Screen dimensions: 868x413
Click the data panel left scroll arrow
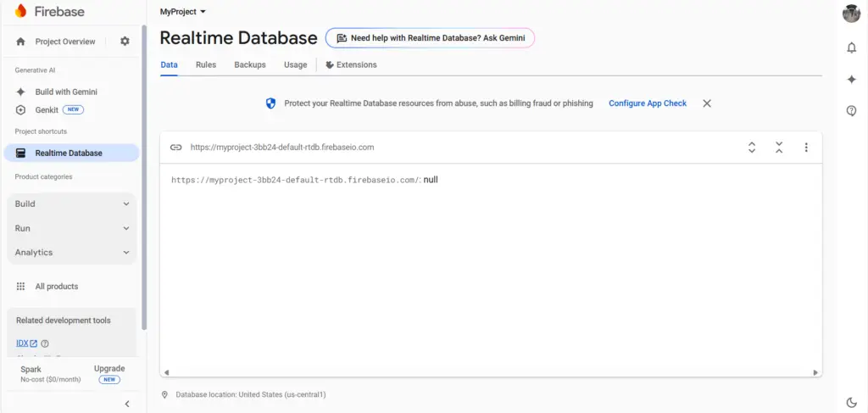pyautogui.click(x=167, y=373)
